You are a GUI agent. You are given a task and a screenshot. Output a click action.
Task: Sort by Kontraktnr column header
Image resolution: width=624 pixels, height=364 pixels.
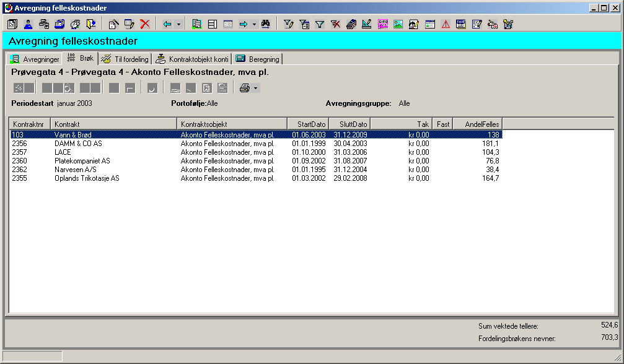coord(30,124)
